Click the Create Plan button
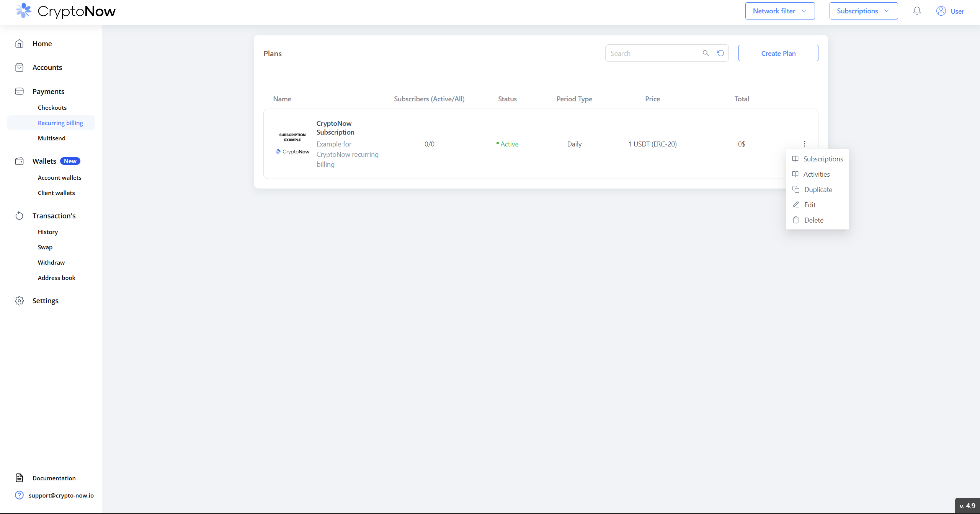Image resolution: width=980 pixels, height=514 pixels. [778, 53]
